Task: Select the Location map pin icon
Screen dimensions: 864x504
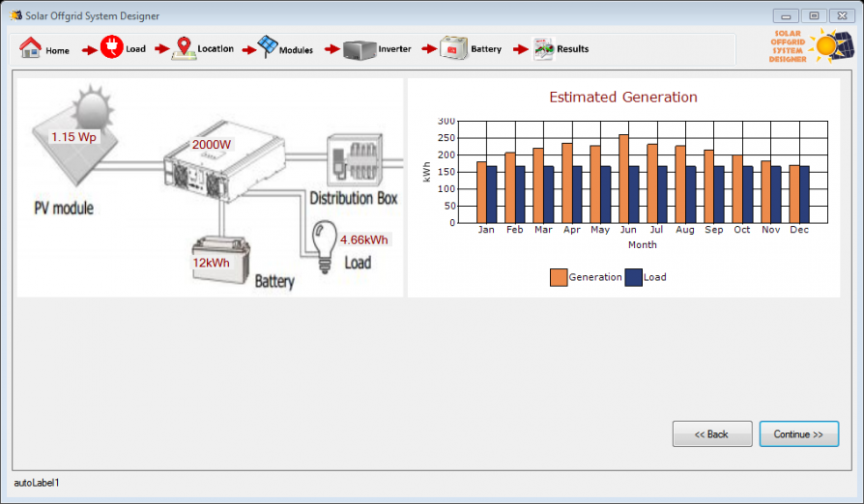Action: click(184, 48)
